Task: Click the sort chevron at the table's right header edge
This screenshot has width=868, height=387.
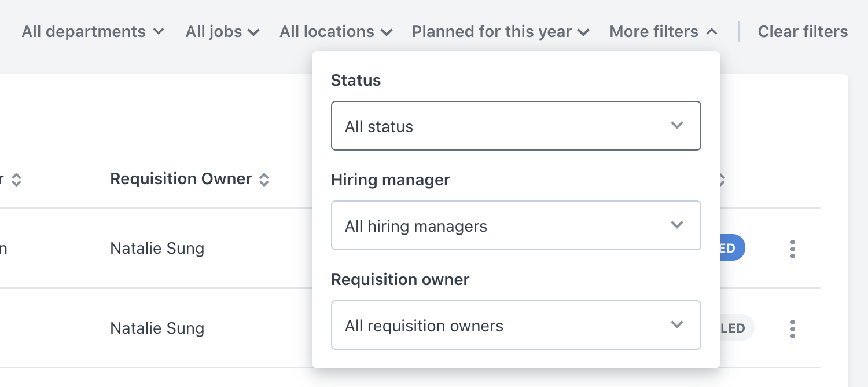Action: pyautogui.click(x=722, y=180)
